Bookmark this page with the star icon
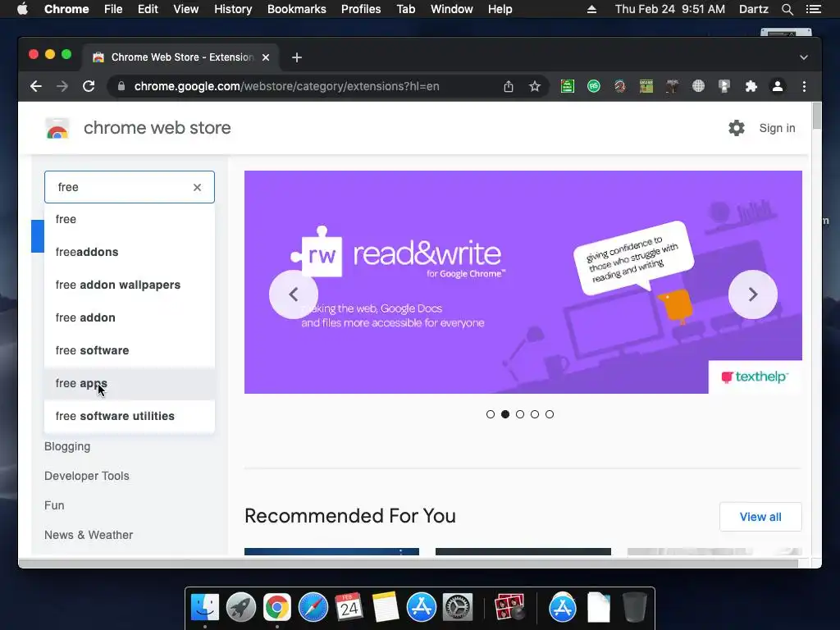Viewport: 840px width, 630px height. (x=535, y=86)
